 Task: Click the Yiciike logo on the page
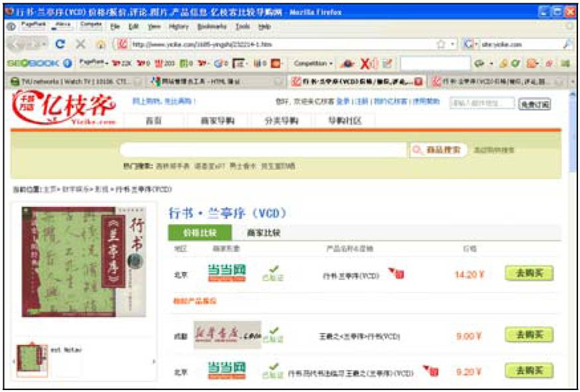click(x=64, y=107)
